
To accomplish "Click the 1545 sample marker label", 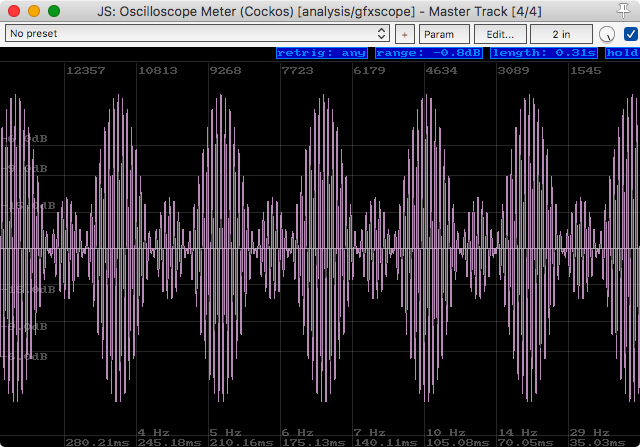I will point(588,71).
